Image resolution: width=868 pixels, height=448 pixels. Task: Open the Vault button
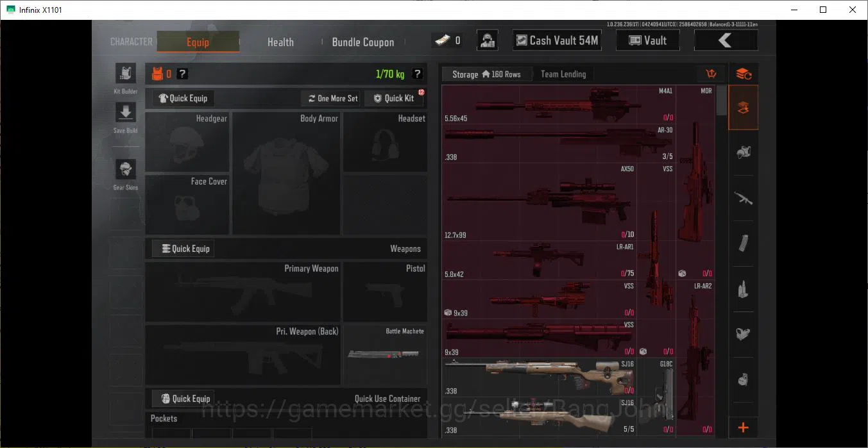(648, 40)
